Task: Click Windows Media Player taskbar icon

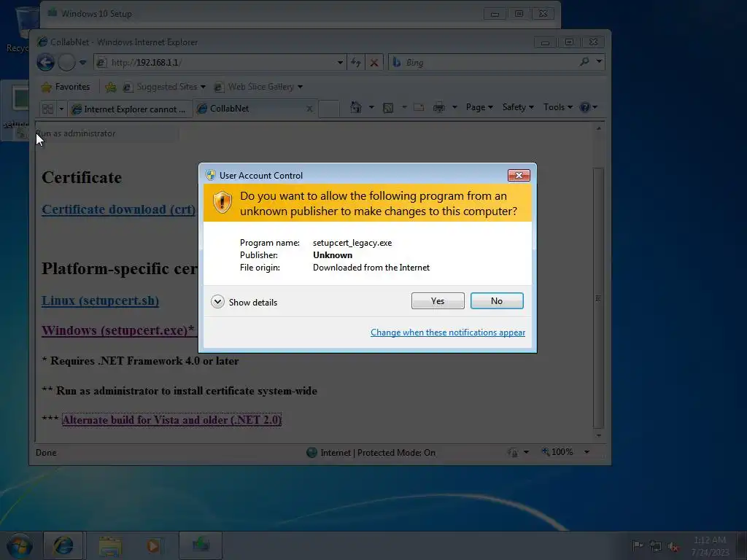Action: [155, 546]
